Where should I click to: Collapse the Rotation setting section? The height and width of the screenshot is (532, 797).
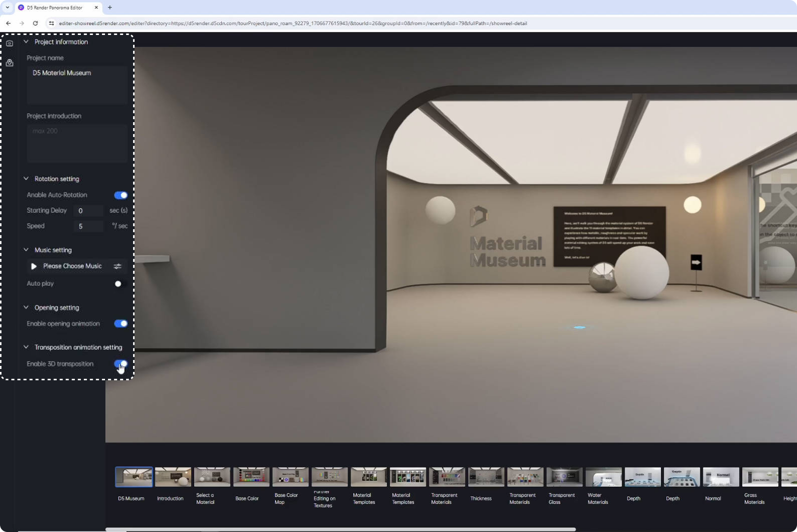pos(26,178)
